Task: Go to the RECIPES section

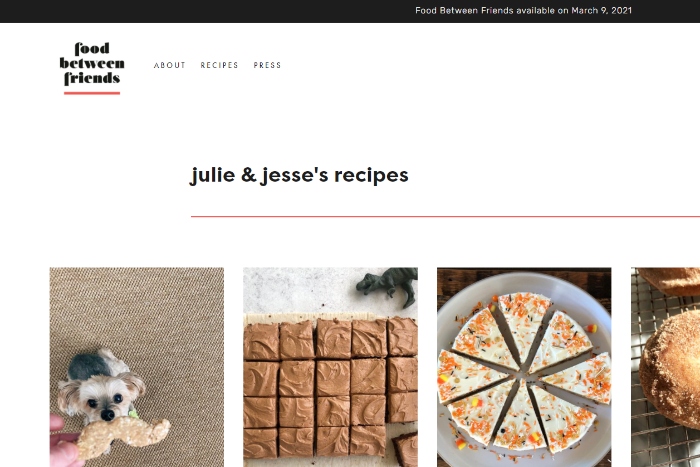Action: tap(219, 65)
